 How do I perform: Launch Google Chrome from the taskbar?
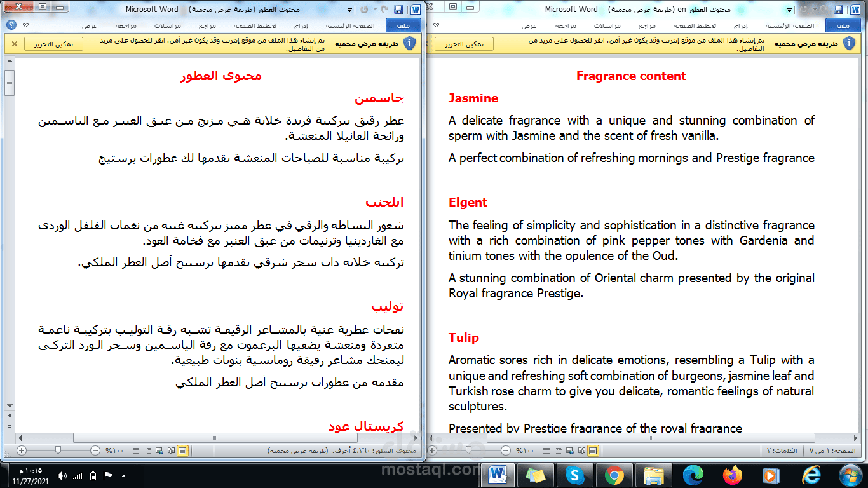(614, 475)
